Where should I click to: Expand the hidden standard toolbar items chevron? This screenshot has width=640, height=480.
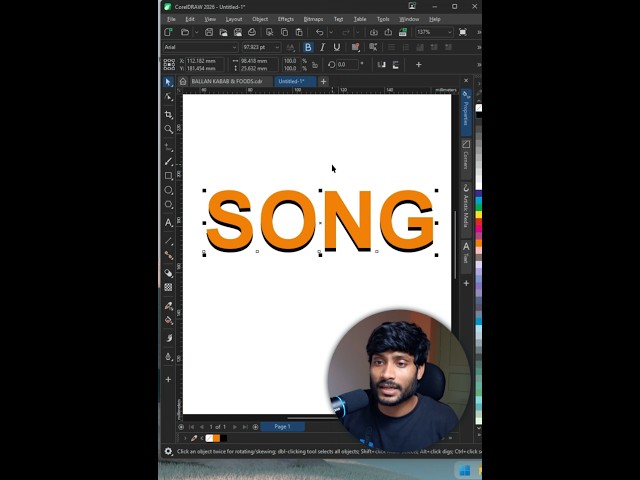tap(479, 32)
